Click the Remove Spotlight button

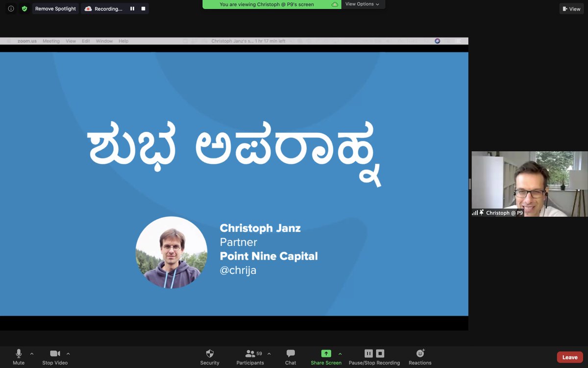(x=55, y=9)
